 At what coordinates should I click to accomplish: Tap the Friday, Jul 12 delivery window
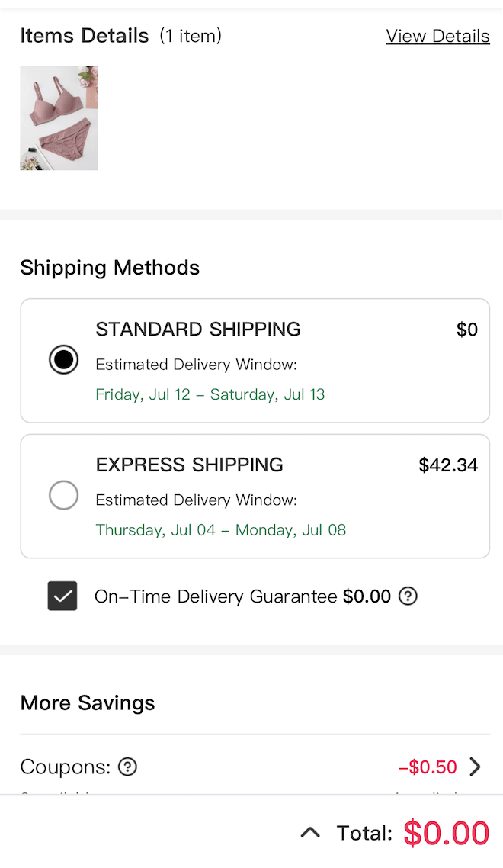pyautogui.click(x=210, y=394)
